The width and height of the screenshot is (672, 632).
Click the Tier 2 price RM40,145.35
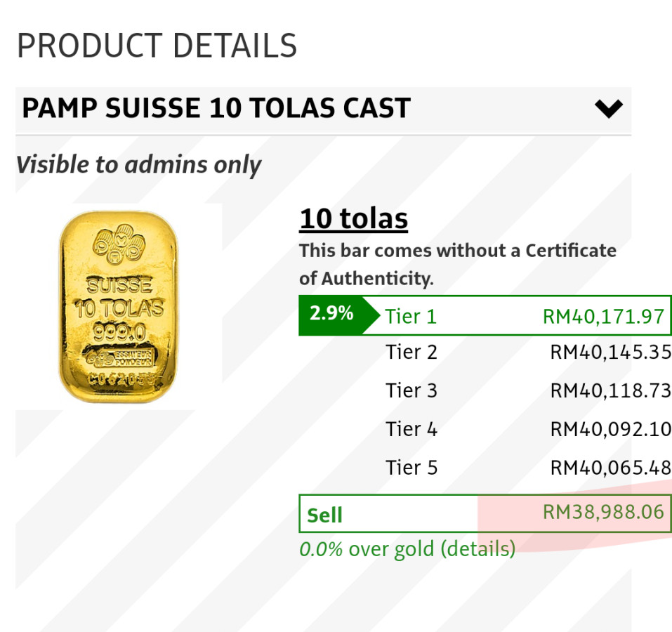pyautogui.click(x=610, y=351)
